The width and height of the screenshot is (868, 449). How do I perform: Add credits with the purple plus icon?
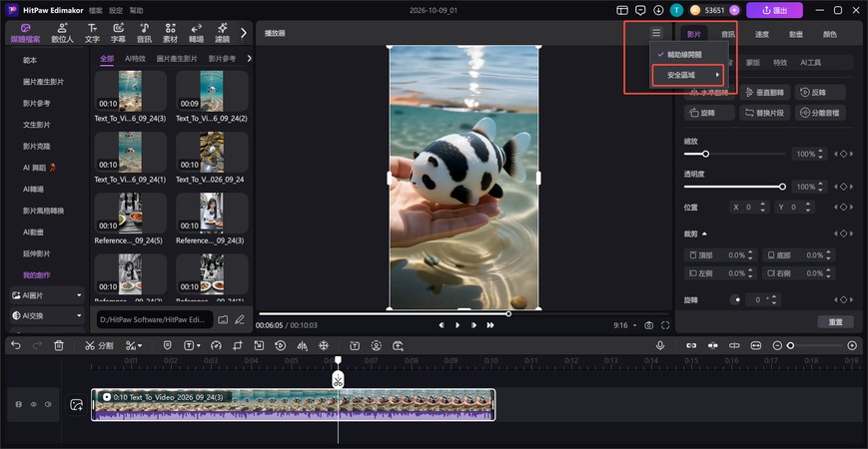coord(734,10)
